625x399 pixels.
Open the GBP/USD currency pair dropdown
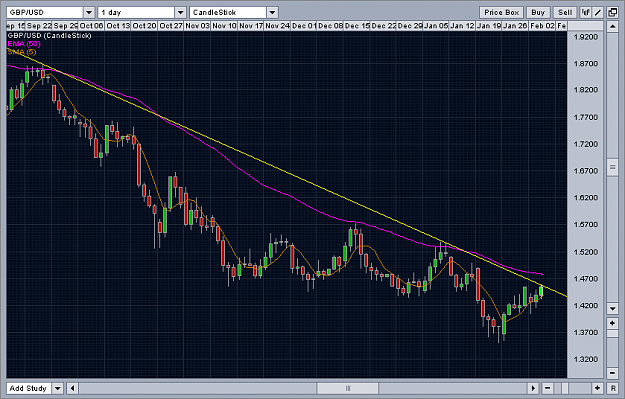(x=89, y=12)
